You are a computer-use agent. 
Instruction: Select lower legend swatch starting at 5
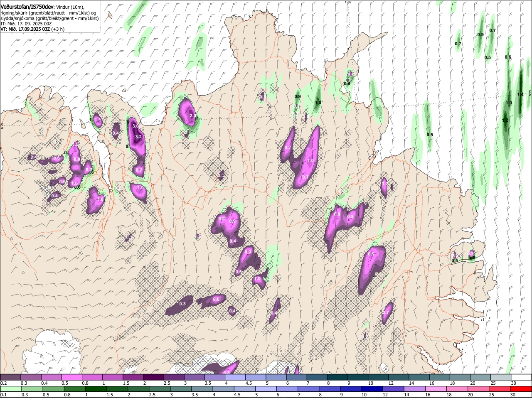[266, 389]
